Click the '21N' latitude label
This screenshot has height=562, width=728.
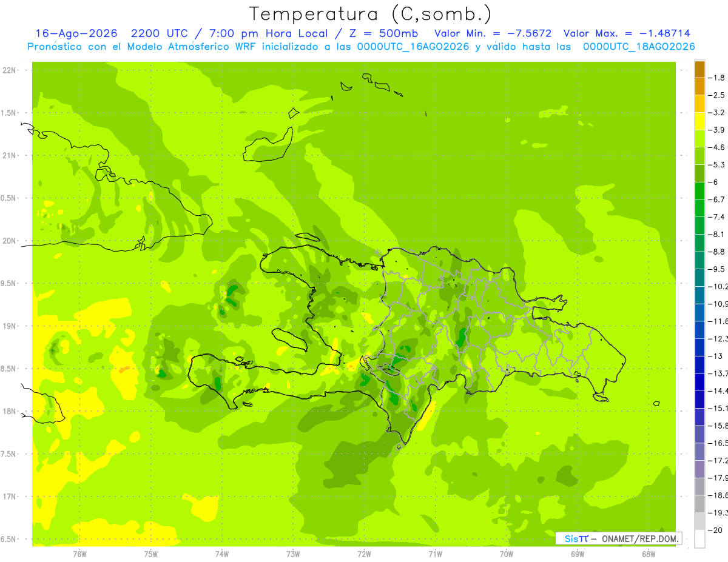(x=10, y=156)
